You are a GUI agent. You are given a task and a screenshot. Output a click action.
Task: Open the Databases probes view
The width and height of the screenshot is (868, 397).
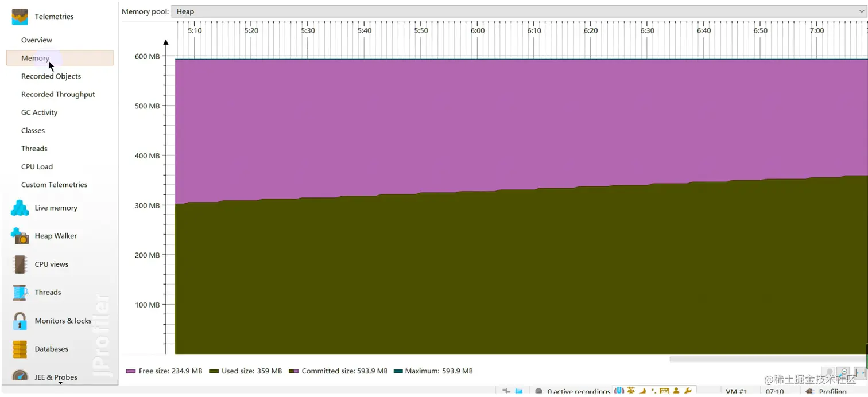51,349
